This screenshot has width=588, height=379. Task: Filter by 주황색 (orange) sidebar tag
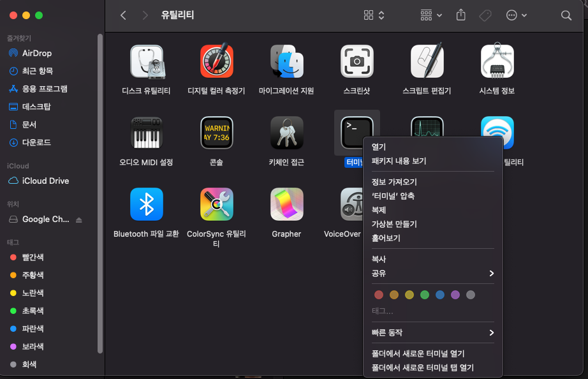point(27,276)
